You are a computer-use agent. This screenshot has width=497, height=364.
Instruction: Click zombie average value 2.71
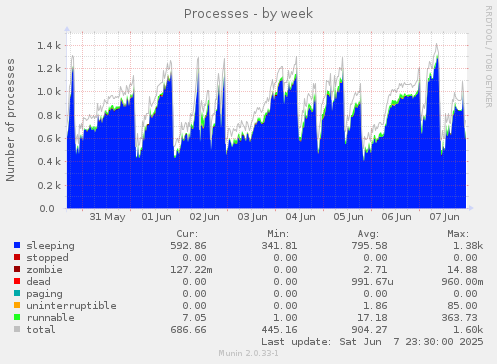376,270
